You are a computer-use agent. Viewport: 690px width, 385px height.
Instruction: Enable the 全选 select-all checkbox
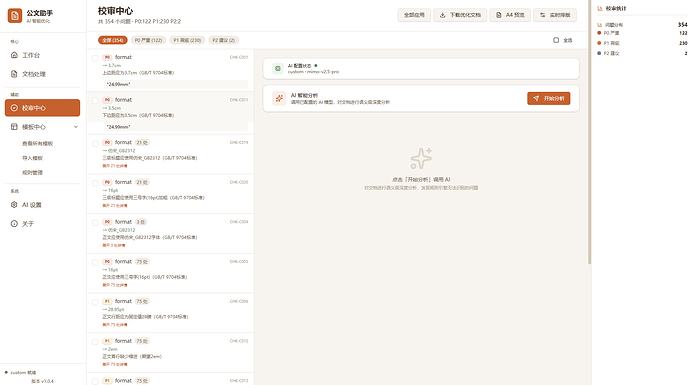click(556, 40)
